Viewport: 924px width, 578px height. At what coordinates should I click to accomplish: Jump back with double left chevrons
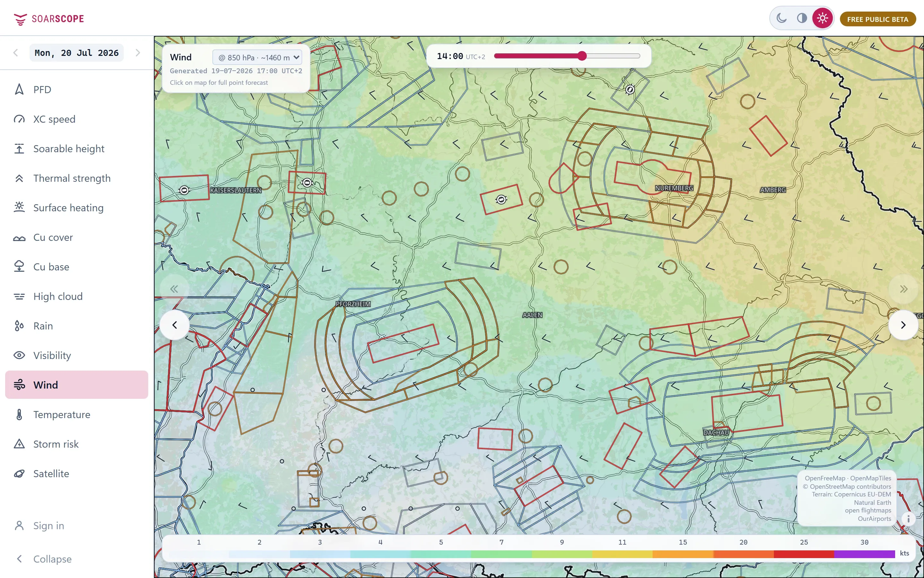pyautogui.click(x=174, y=289)
